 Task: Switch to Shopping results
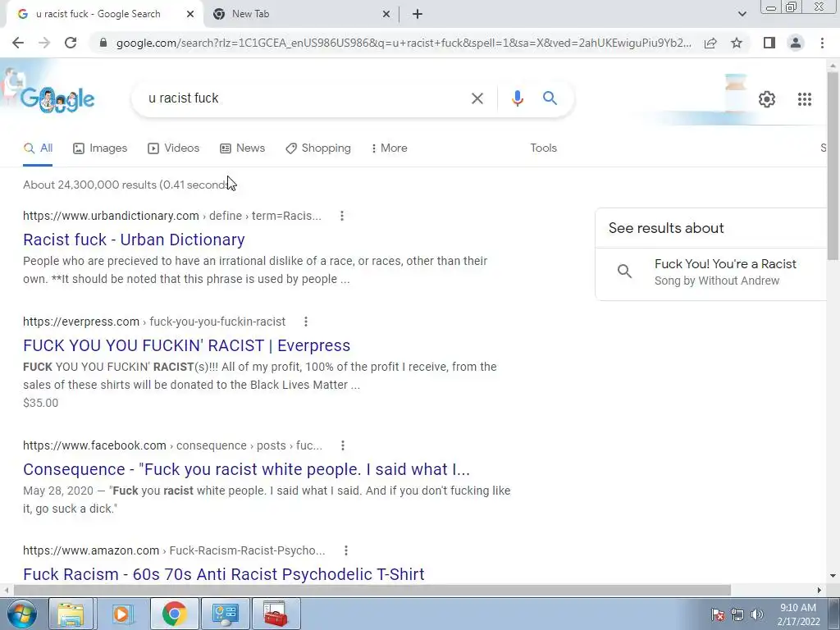tap(318, 148)
